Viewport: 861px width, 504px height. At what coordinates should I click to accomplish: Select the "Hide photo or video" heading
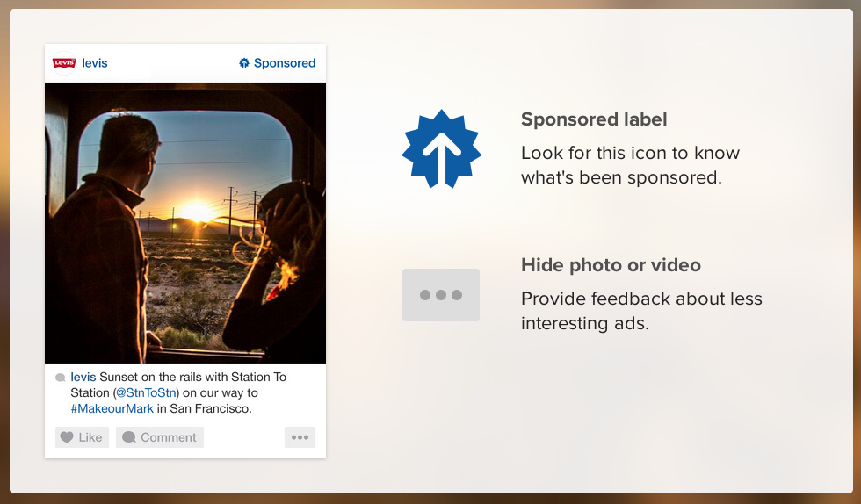[x=611, y=265]
